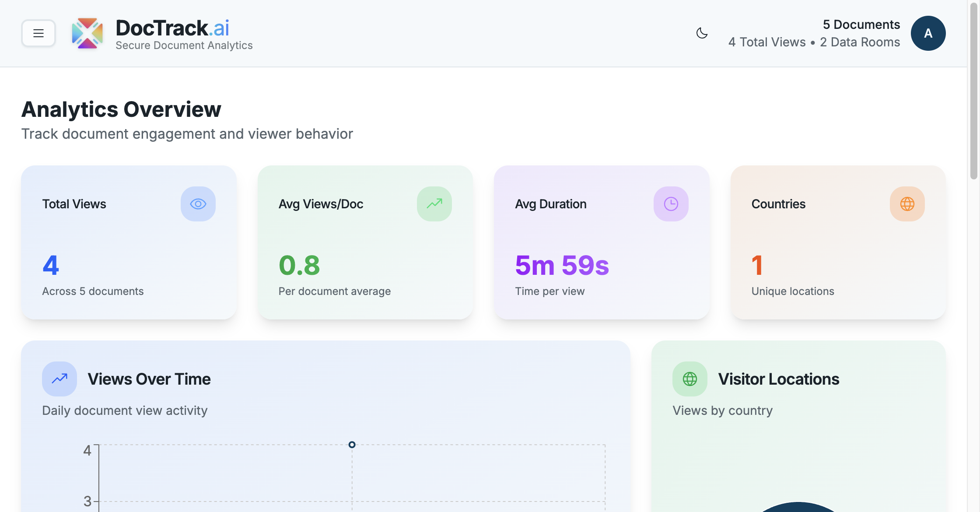Click the Visitor Locations globe icon
The width and height of the screenshot is (980, 512).
click(x=690, y=379)
